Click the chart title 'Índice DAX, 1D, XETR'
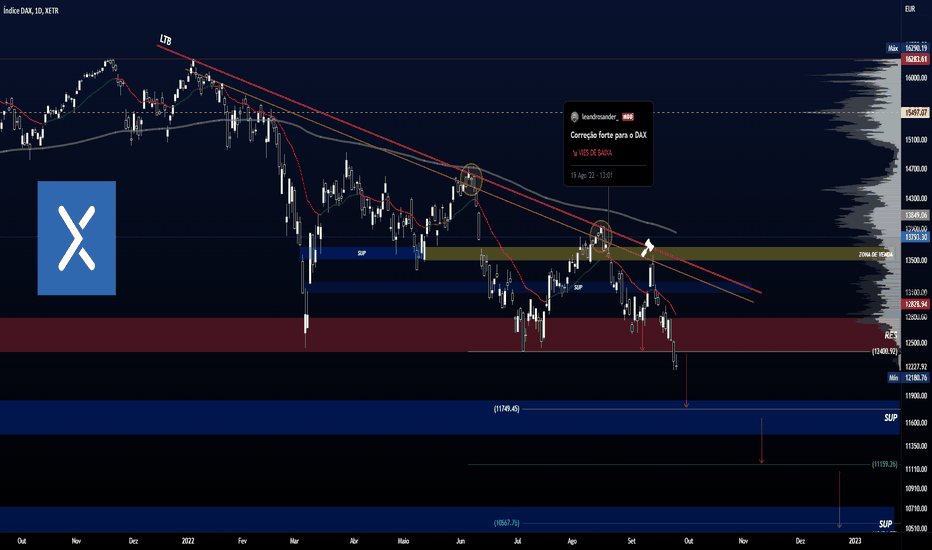The width and height of the screenshot is (932, 550). [x=31, y=11]
